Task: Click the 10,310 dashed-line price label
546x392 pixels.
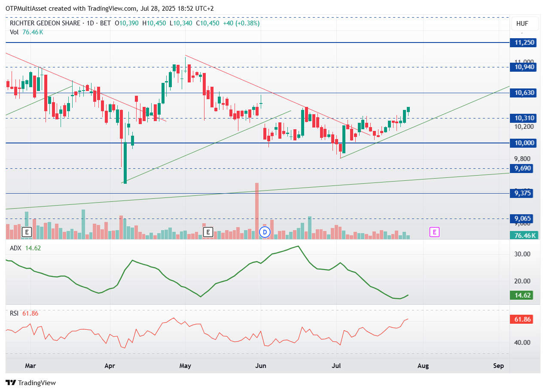Action: pyautogui.click(x=523, y=118)
